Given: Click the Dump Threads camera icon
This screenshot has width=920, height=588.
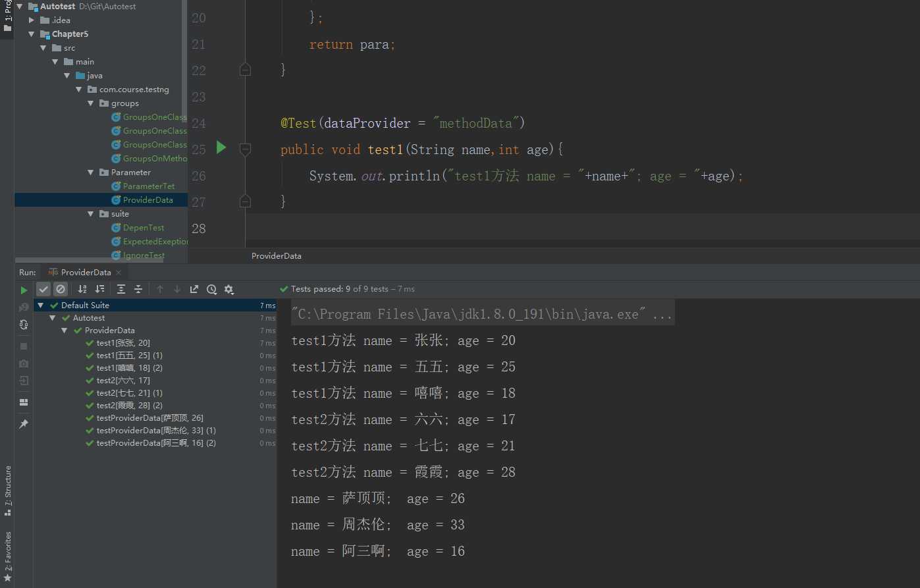Looking at the screenshot, I should tap(24, 363).
